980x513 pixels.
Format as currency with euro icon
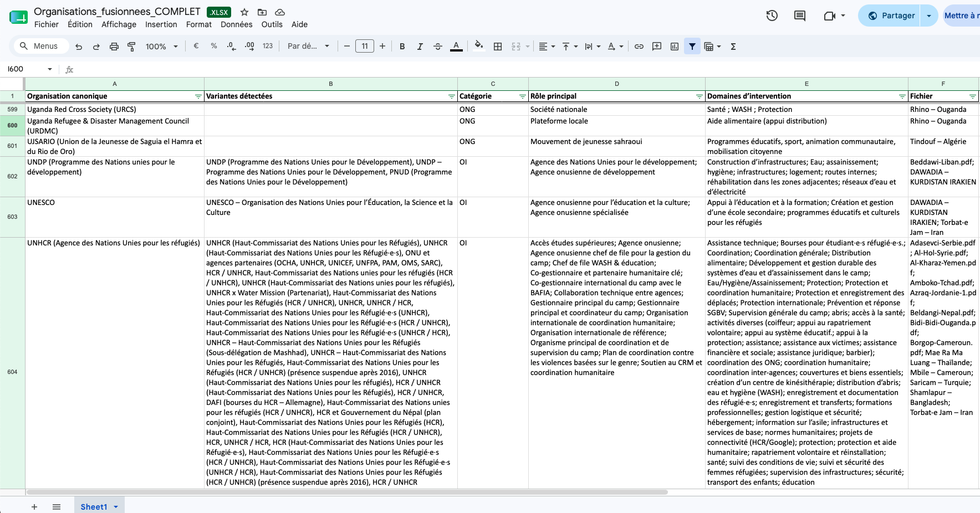pyautogui.click(x=196, y=46)
